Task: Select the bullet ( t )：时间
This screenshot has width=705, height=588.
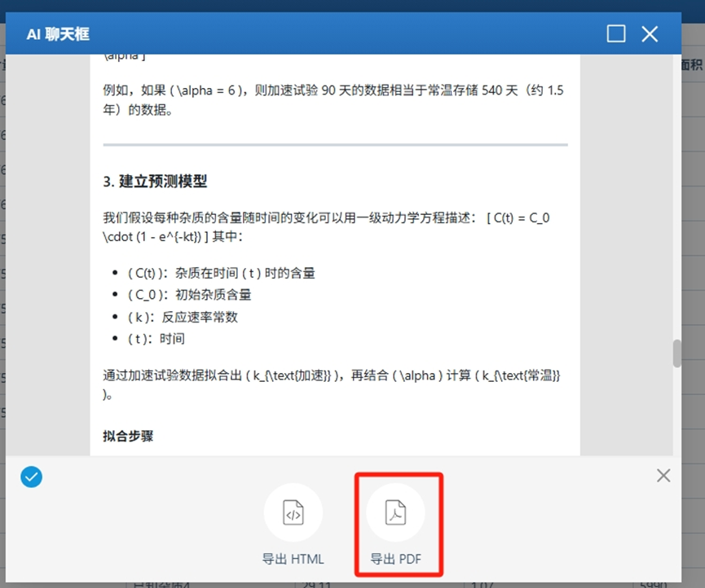Action: click(x=156, y=339)
